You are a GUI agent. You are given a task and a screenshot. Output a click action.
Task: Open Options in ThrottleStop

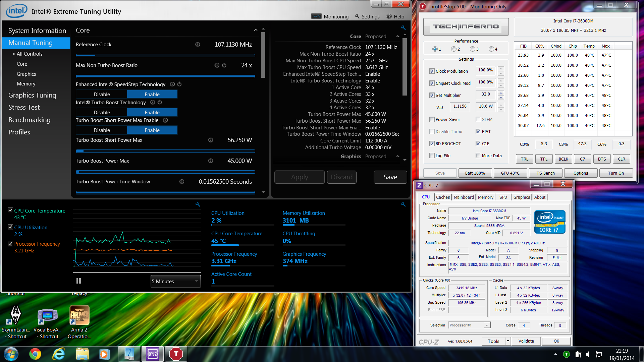pyautogui.click(x=581, y=173)
